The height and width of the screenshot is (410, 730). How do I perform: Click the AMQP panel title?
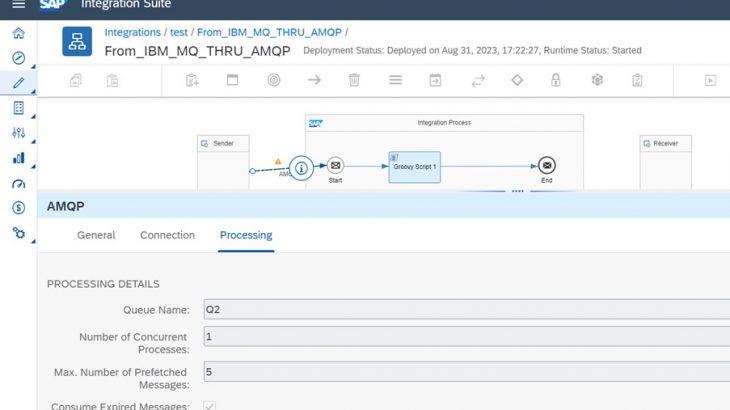pos(66,206)
